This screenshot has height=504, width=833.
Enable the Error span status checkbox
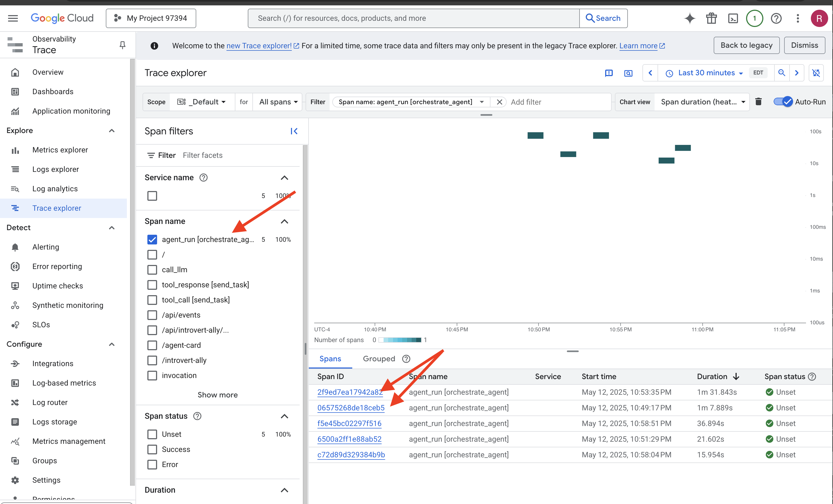152,464
